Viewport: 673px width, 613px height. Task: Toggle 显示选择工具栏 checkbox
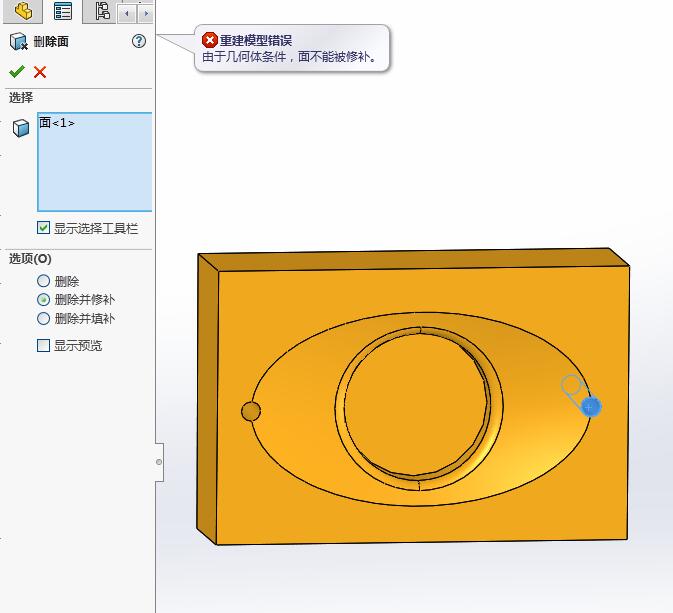pyautogui.click(x=43, y=228)
